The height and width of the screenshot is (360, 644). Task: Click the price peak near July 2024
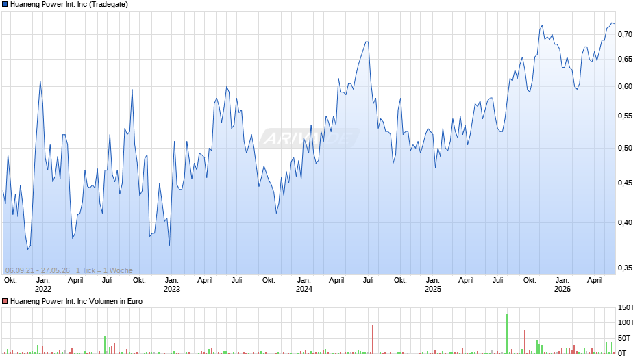367,42
